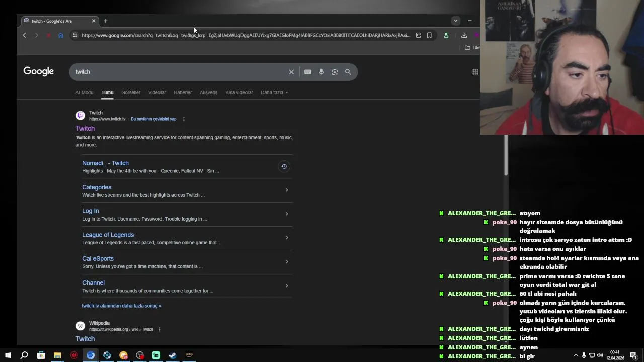The width and height of the screenshot is (644, 362).
Task: Open the volume speaker tray icon
Action: pyautogui.click(x=600, y=355)
